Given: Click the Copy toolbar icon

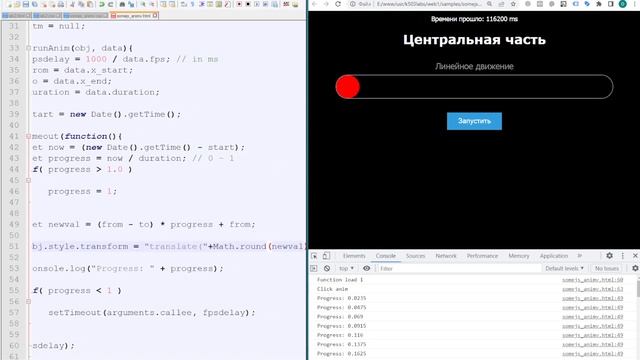Looking at the screenshot, I should click(x=81, y=4).
